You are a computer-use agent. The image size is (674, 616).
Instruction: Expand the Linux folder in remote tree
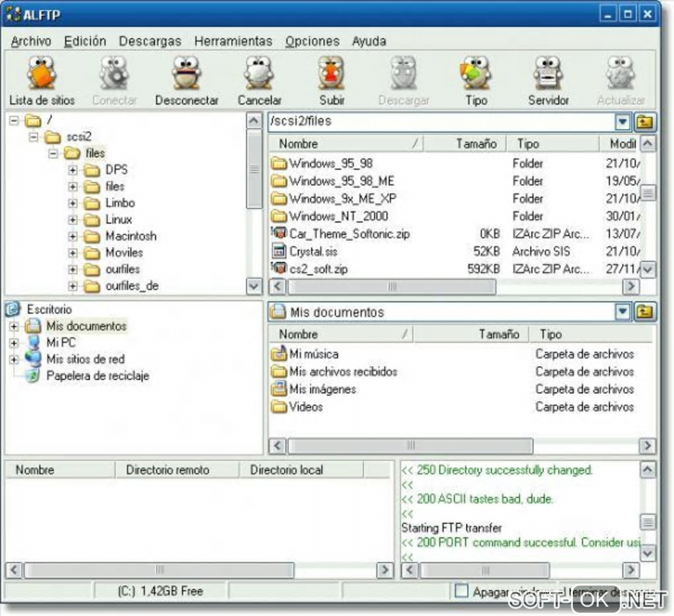[73, 219]
